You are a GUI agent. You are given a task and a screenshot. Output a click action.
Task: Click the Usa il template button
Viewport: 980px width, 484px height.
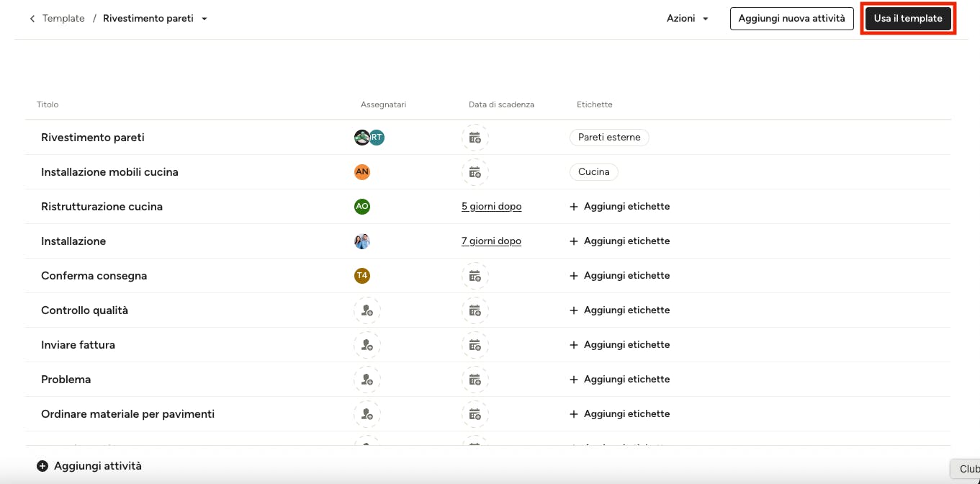pos(908,19)
